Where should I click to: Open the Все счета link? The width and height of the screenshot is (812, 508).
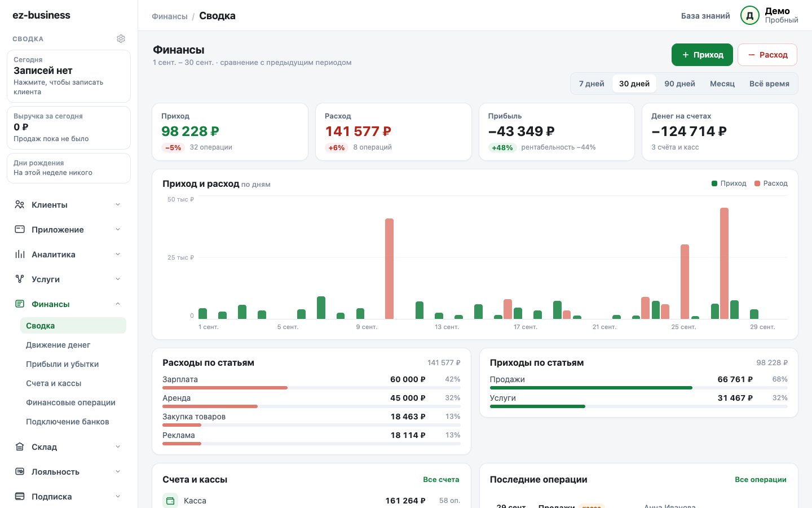441,479
